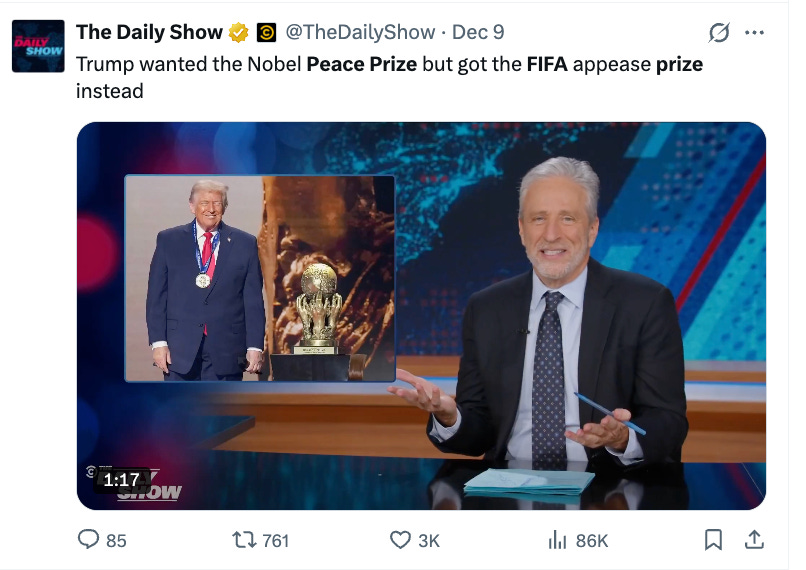Open the Dec 9 post timestamp
Image resolution: width=806 pixels, height=570 pixels.
[x=478, y=32]
